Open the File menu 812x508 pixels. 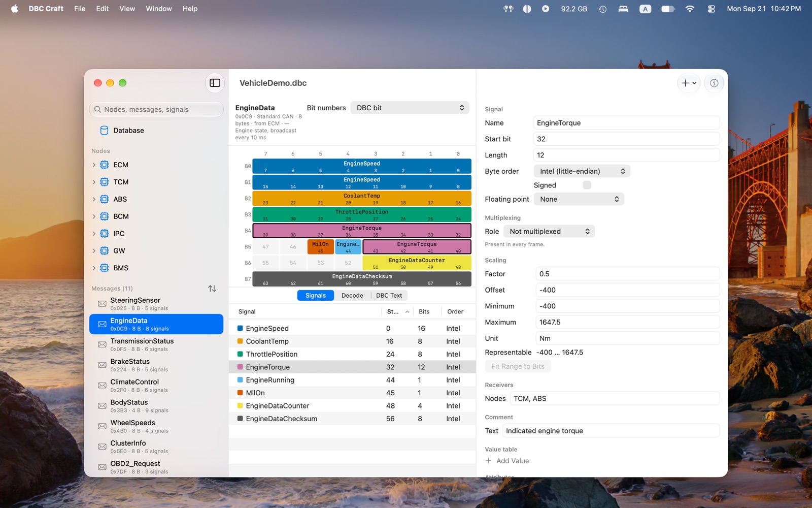[x=80, y=9]
